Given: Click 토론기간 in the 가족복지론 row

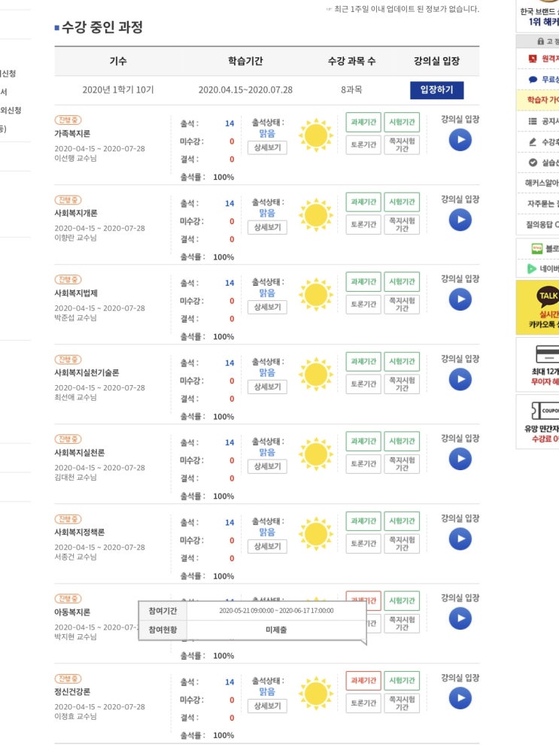Looking at the screenshot, I should coord(363,144).
